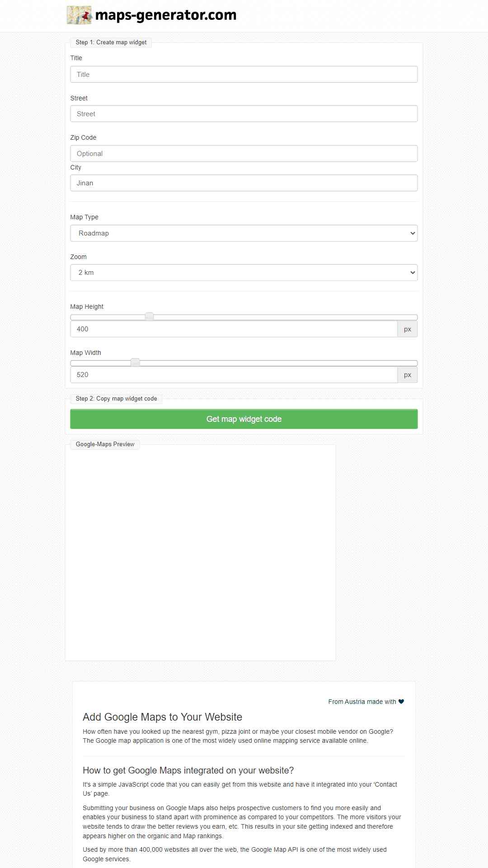Open the Map Type Roadmap dropdown
The image size is (488, 868).
(244, 233)
